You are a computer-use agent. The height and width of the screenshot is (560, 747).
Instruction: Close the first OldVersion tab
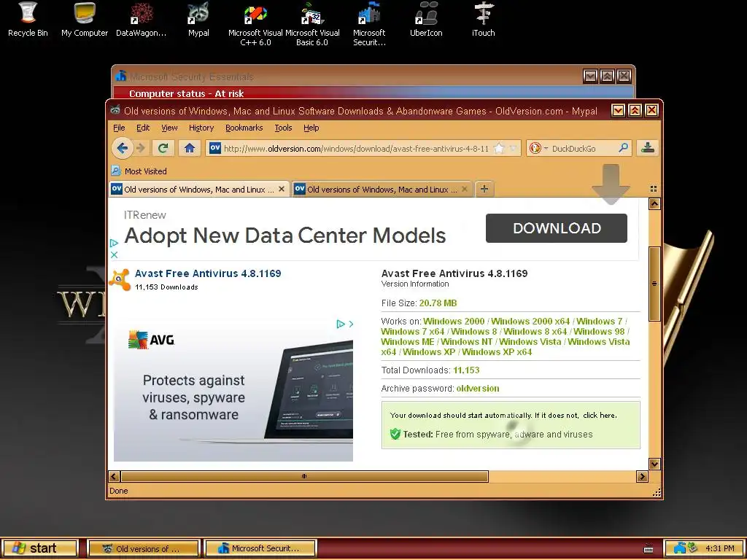(x=282, y=189)
